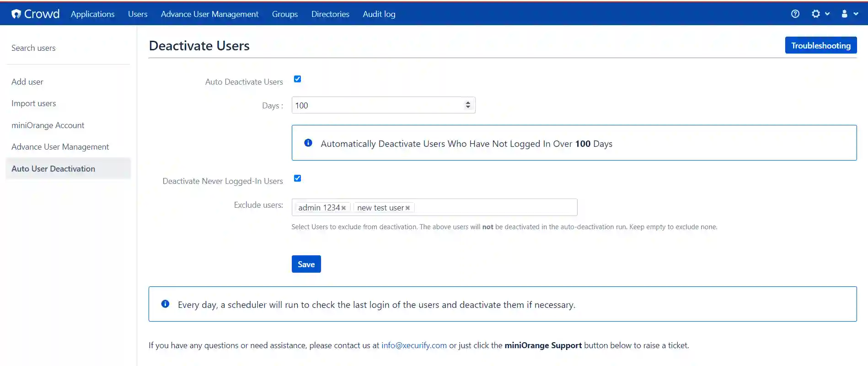Click the admin 1234 tag text

click(319, 208)
